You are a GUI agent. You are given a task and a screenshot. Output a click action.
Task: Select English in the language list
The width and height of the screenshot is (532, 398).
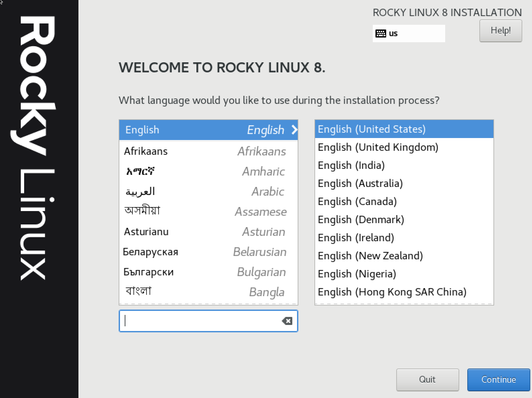pos(209,130)
